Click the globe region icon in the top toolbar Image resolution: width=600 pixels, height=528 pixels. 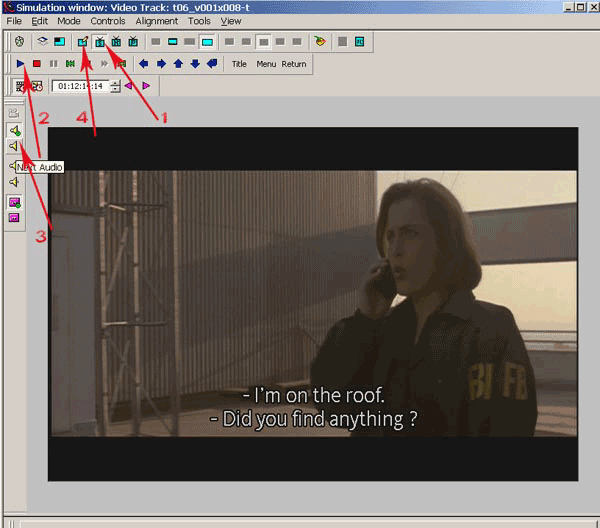(20, 41)
